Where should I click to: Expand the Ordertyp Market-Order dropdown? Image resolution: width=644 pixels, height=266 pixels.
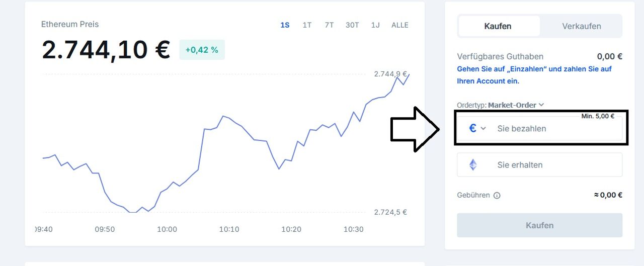click(541, 105)
